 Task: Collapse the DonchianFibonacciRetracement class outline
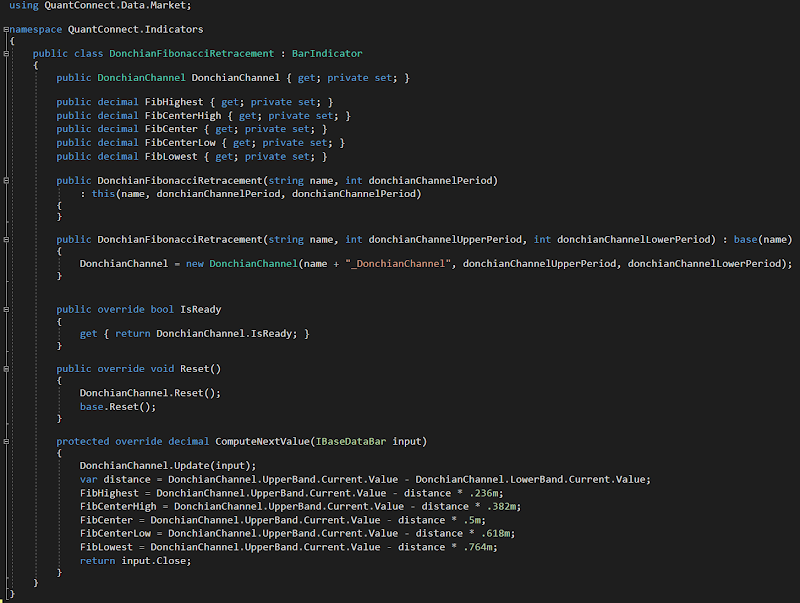(6, 54)
